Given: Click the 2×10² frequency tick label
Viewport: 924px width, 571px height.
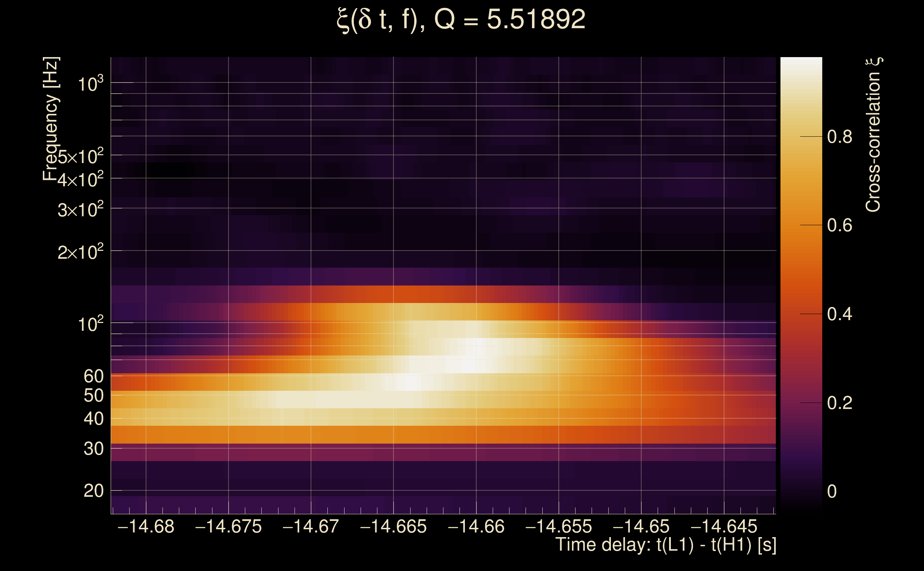Looking at the screenshot, I should tap(80, 252).
